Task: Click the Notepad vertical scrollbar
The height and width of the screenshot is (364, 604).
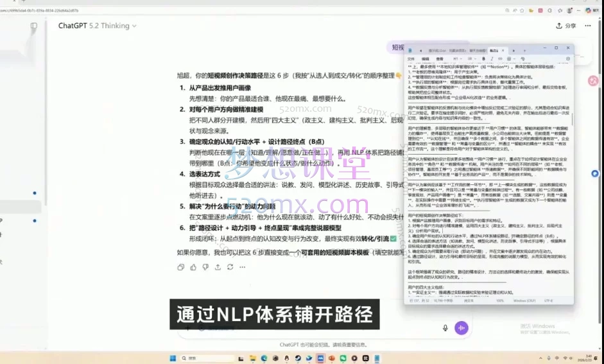Action: [x=572, y=119]
